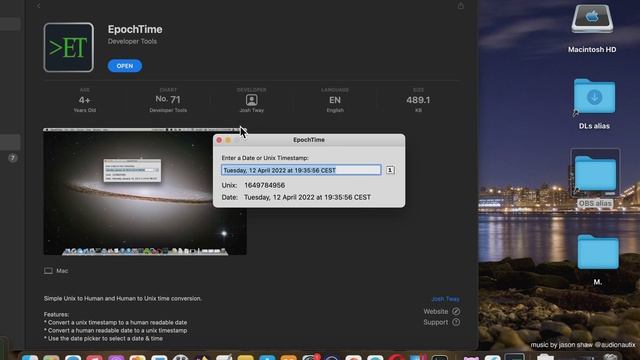Viewport: 640px width, 360px height.
Task: Click the EN language info
Action: [x=335, y=100]
